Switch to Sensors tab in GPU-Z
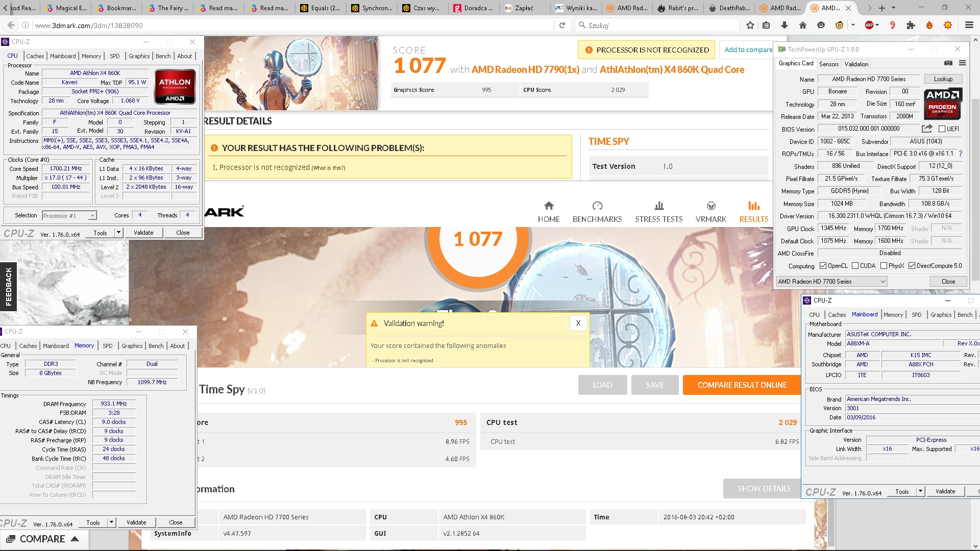 [829, 64]
